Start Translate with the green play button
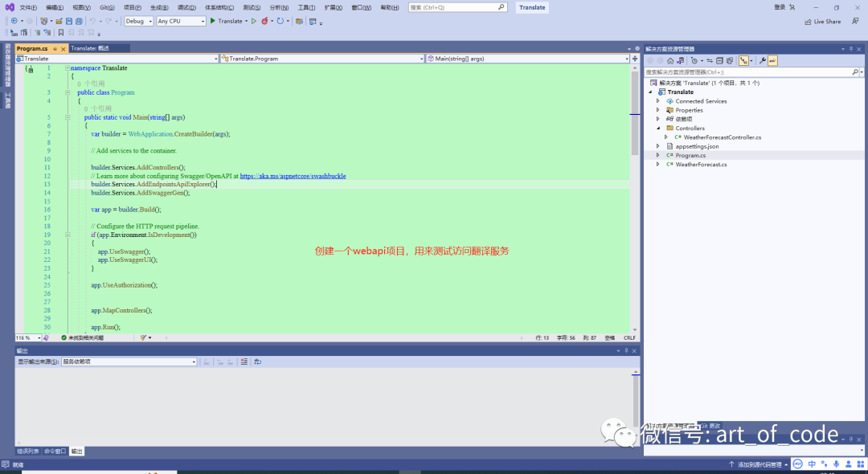 (212, 21)
